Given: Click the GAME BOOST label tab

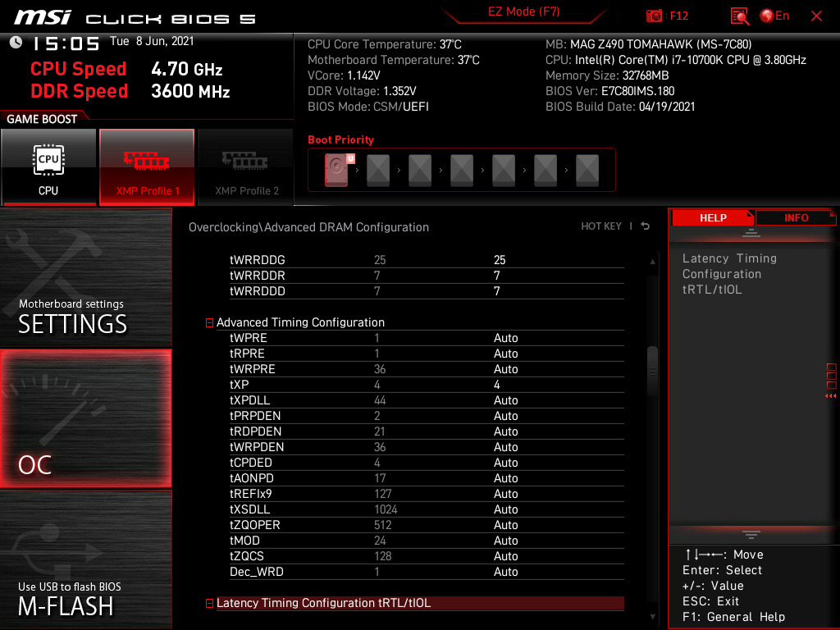Looking at the screenshot, I should click(42, 119).
